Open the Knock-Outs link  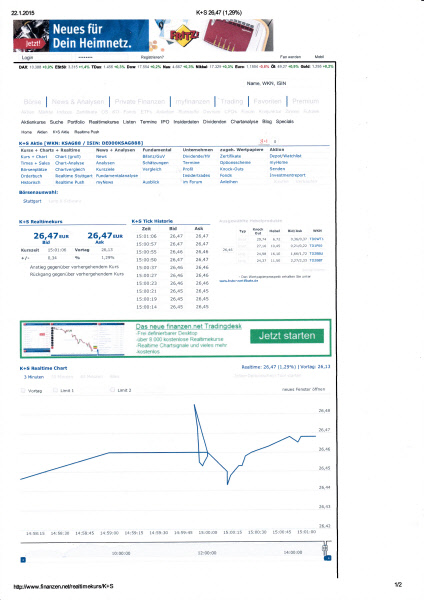point(232,169)
